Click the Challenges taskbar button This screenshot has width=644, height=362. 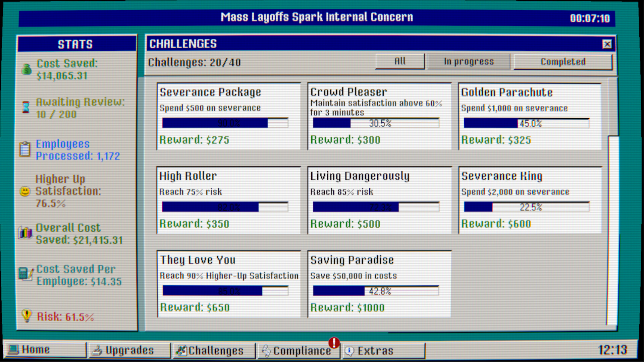tap(214, 351)
